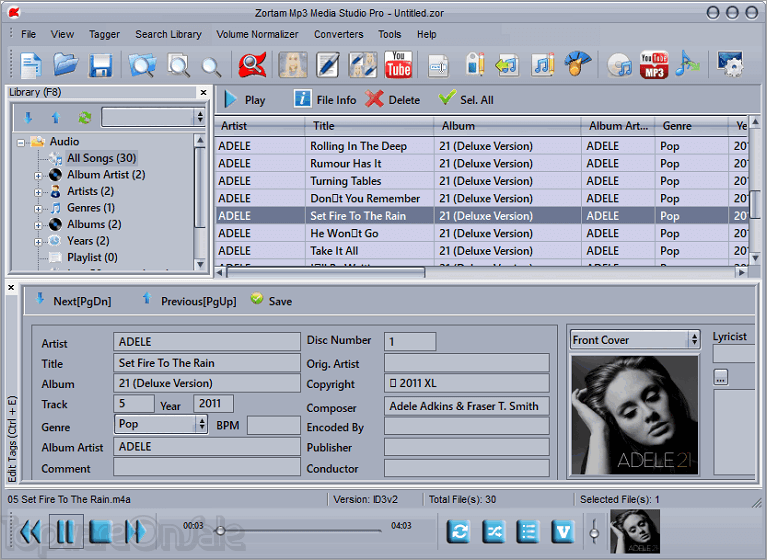Viewport: 767px width, 560px height.
Task: Click the rename files text-cursor icon
Action: 438,66
